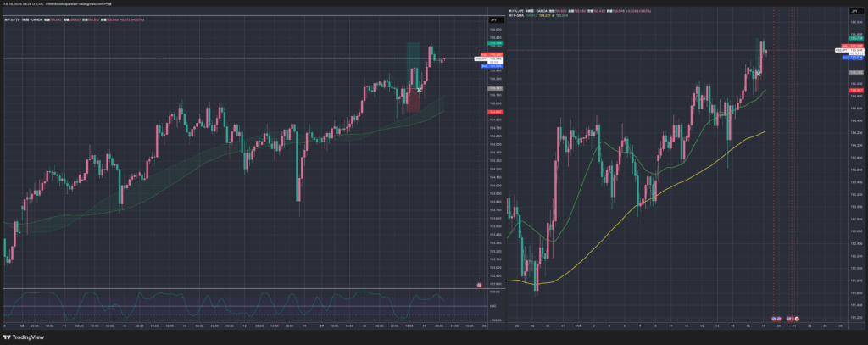Viewport: 868px width, 345px height.
Task: Click the white X trade marker on right chart
Action: 758,74
